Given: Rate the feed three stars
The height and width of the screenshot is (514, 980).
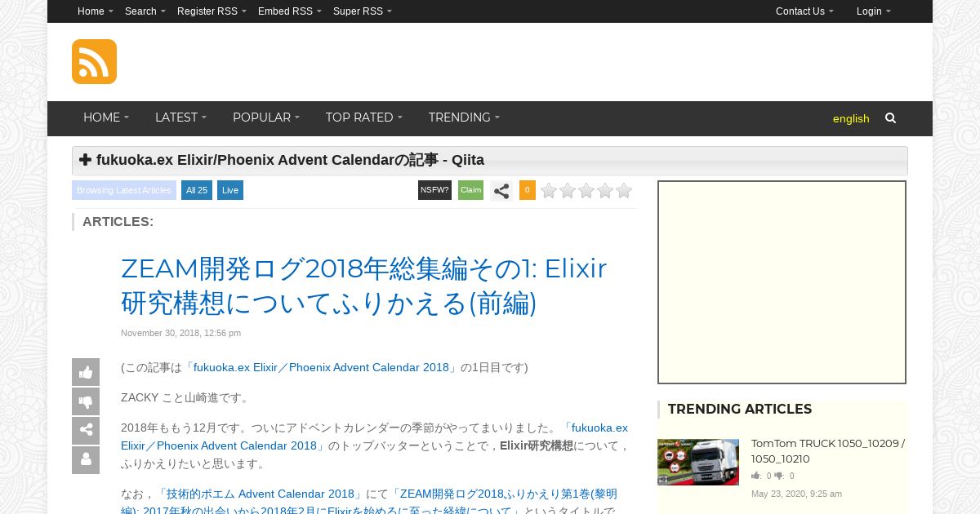Looking at the screenshot, I should point(586,191).
